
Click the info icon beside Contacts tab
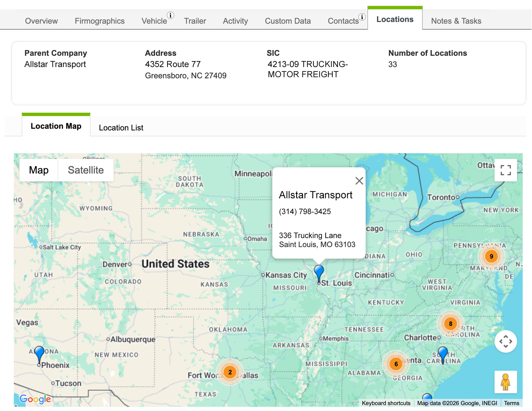pos(362,17)
